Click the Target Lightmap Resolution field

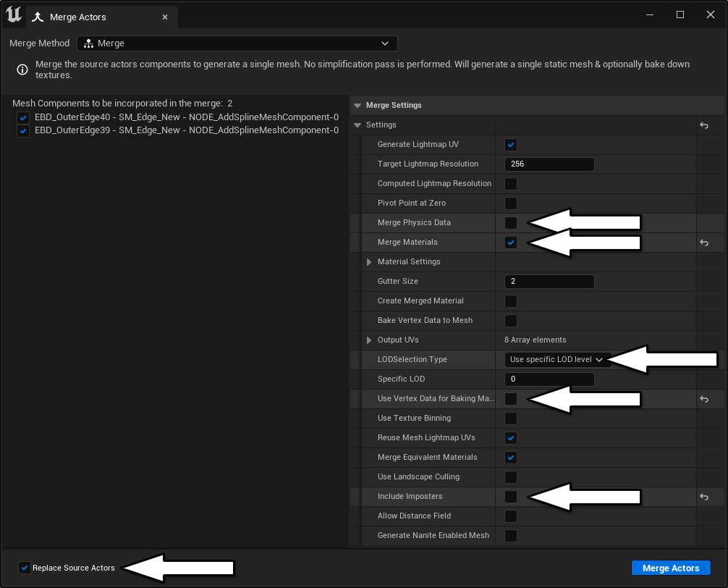(549, 164)
